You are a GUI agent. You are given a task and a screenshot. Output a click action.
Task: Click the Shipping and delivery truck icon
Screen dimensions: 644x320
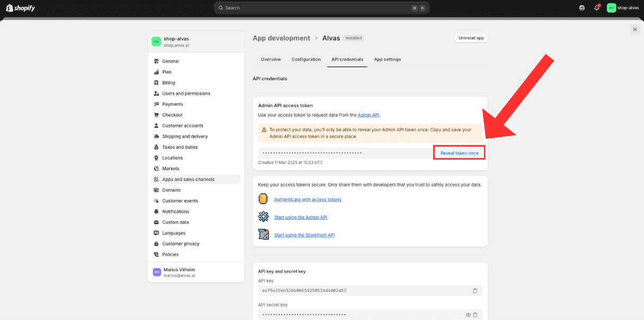click(156, 136)
